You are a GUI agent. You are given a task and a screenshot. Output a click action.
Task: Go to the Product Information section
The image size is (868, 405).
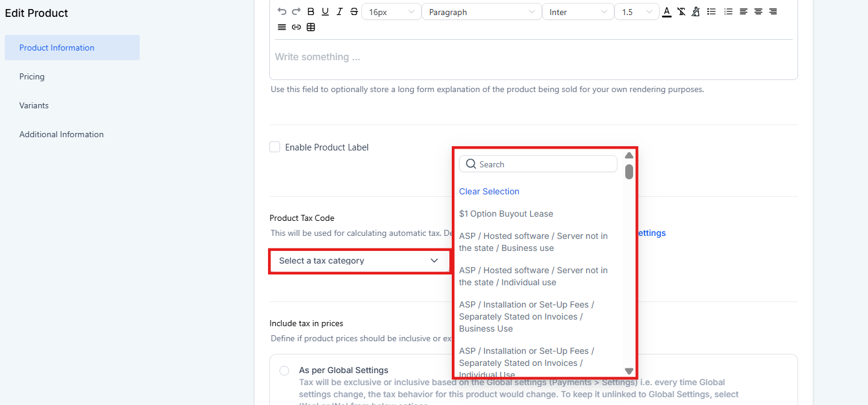click(72, 48)
